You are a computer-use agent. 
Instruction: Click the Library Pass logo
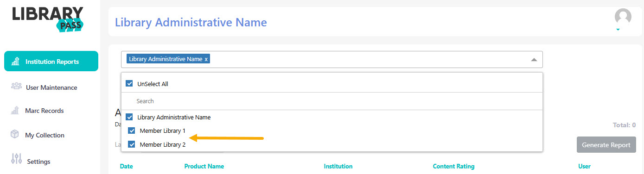pyautogui.click(x=48, y=19)
